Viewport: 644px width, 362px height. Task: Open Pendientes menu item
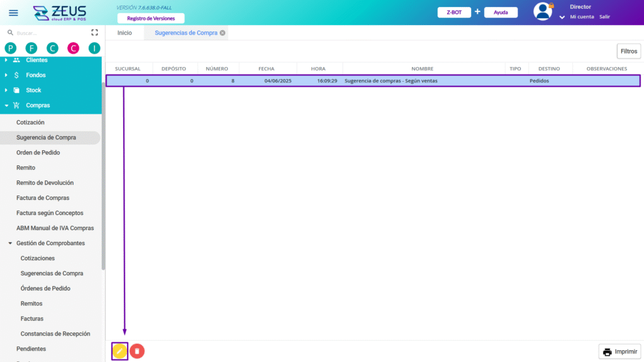[x=31, y=349]
